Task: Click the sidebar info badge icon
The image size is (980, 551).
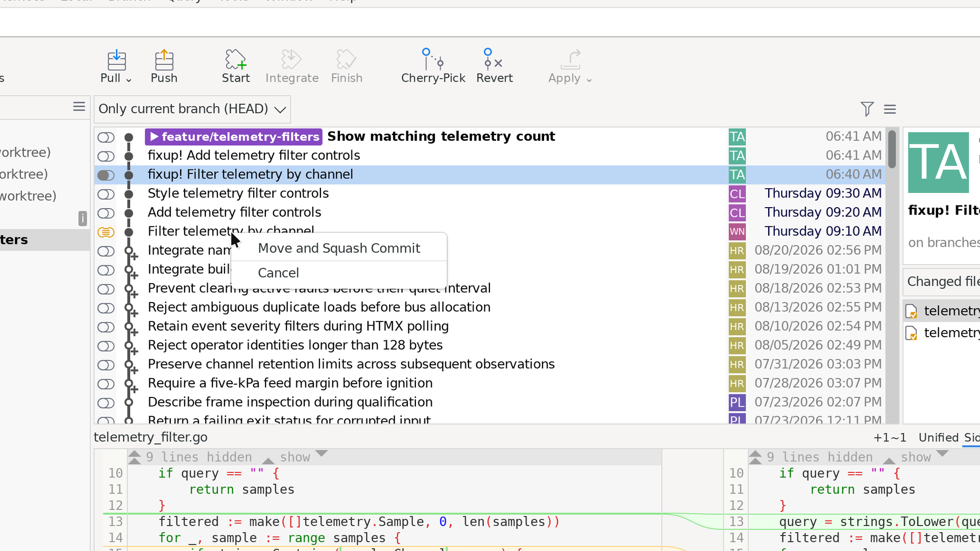Action: pyautogui.click(x=82, y=218)
